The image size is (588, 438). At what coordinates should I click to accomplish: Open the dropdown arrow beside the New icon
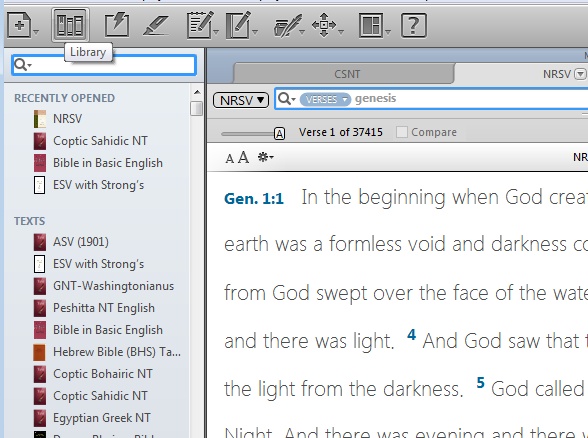pos(36,32)
